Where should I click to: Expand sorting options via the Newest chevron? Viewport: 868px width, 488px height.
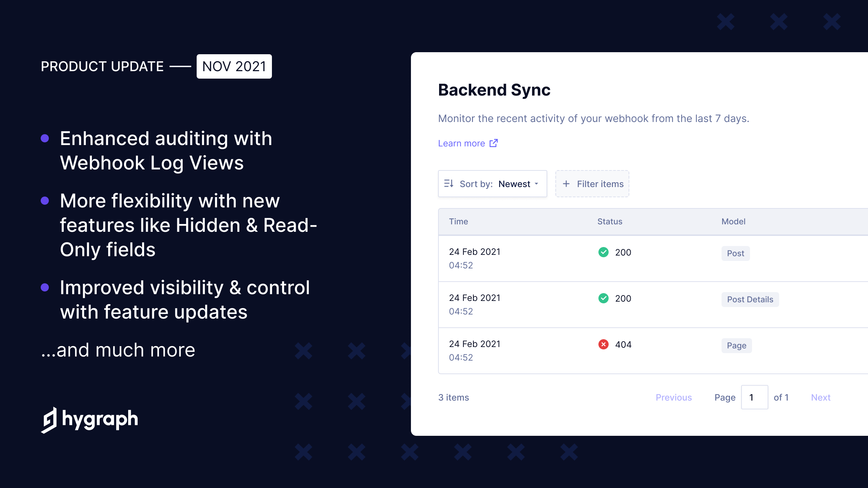coord(537,184)
